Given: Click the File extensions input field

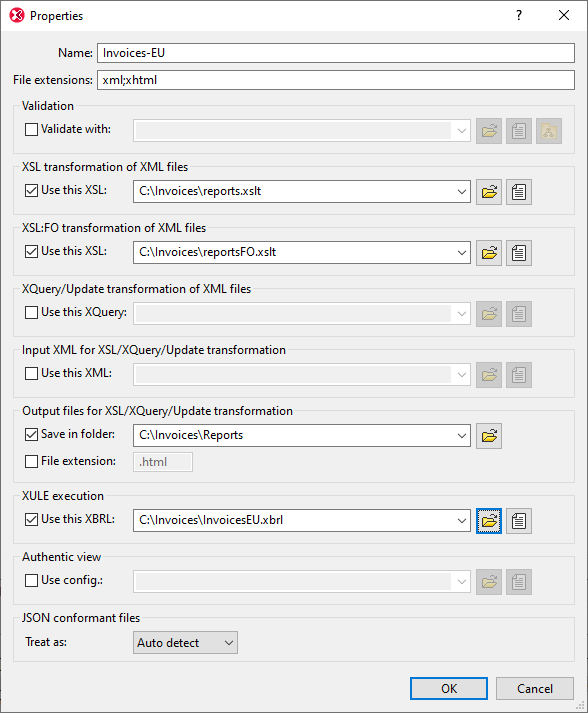Looking at the screenshot, I should [336, 80].
